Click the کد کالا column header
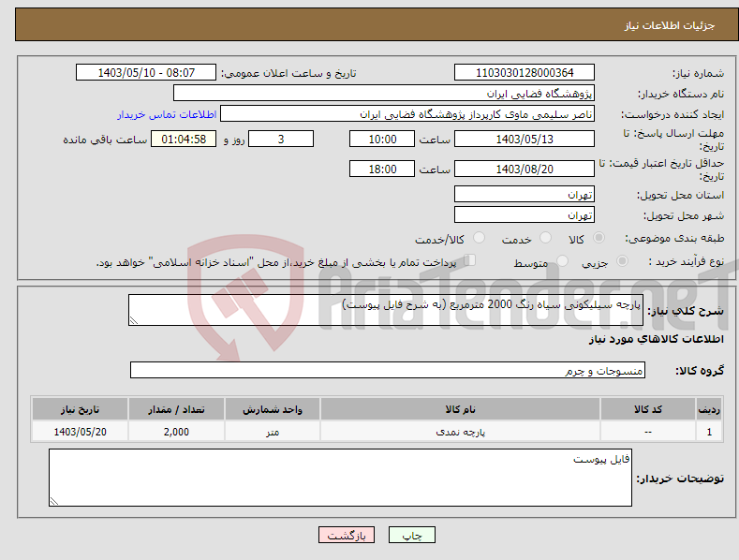 [x=648, y=409]
